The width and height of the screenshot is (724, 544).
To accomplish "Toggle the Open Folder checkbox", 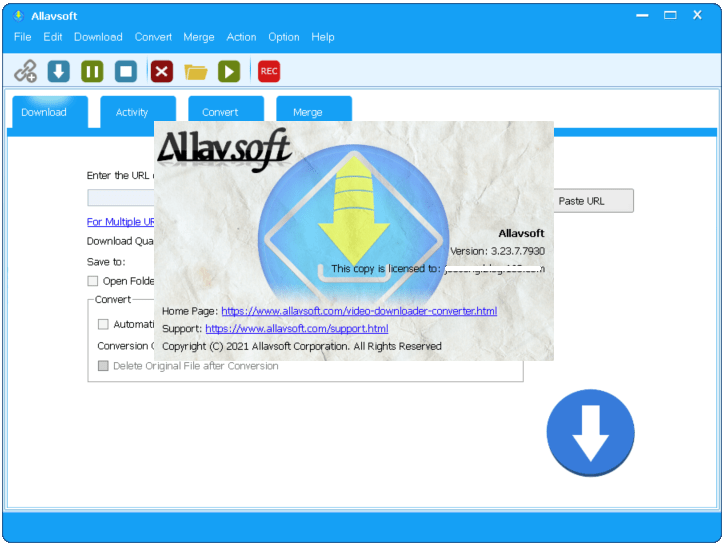I will click(x=93, y=281).
